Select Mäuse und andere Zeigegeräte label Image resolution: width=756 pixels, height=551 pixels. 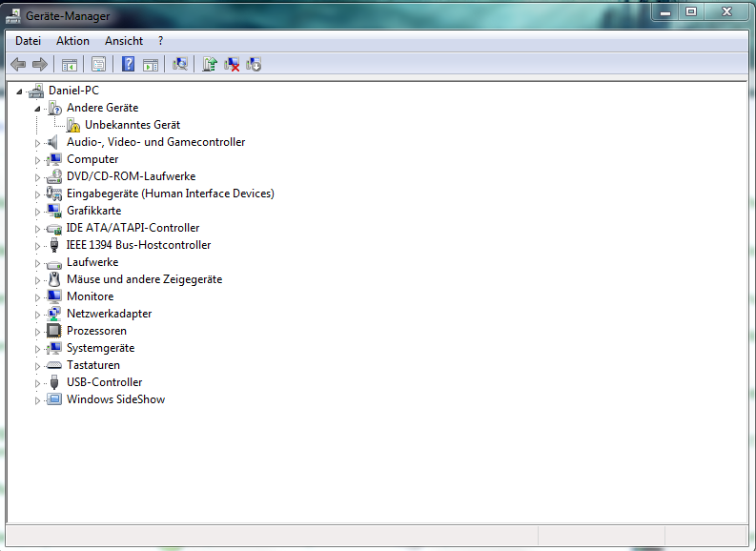click(145, 279)
